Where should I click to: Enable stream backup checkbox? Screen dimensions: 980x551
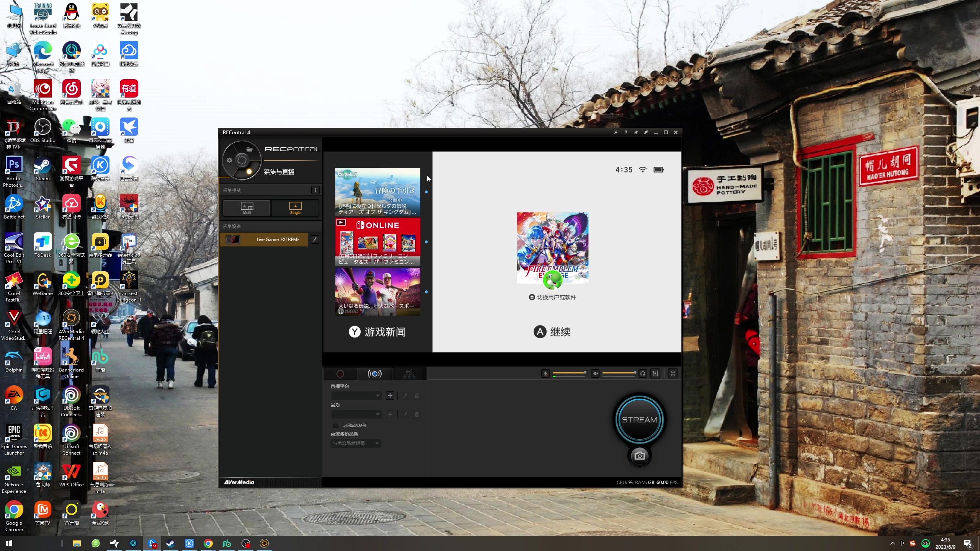click(x=335, y=425)
